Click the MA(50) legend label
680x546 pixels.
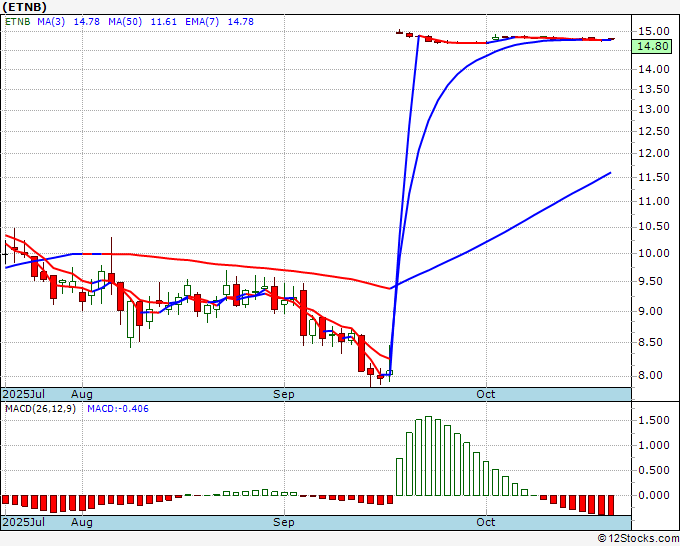pyautogui.click(x=125, y=22)
